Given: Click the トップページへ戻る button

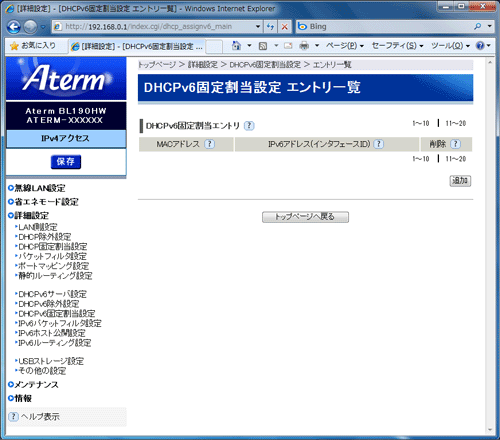Looking at the screenshot, I should (x=305, y=217).
